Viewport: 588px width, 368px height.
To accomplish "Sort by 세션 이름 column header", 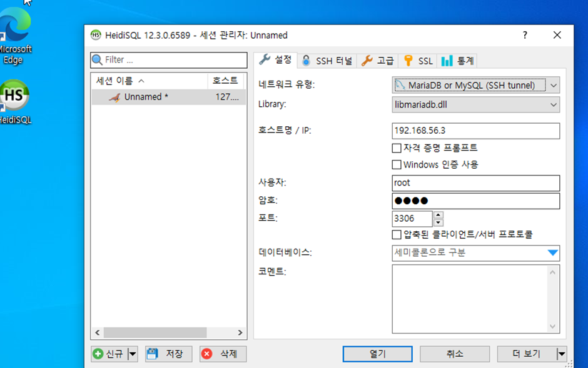I will pyautogui.click(x=150, y=81).
